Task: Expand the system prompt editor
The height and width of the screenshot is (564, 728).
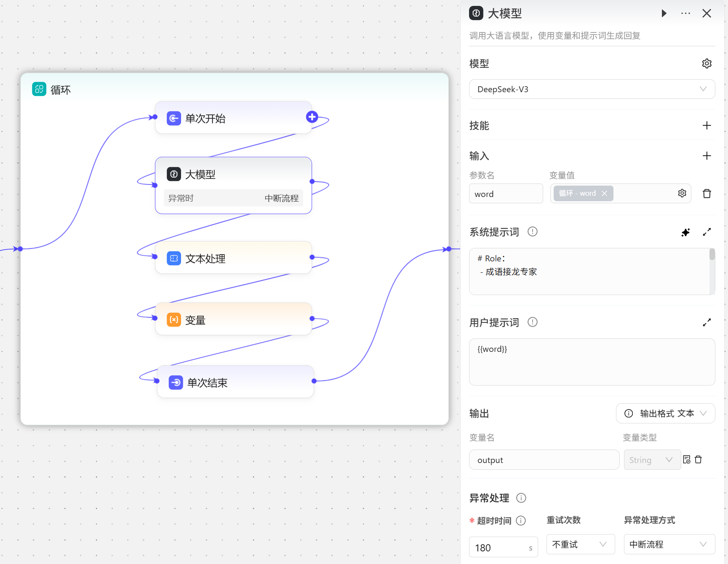Action: tap(707, 232)
